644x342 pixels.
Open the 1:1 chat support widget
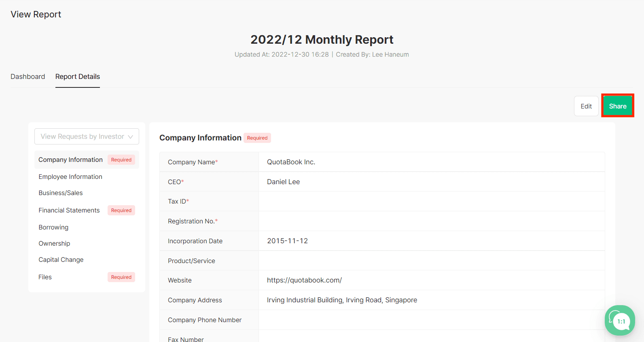coord(620,320)
